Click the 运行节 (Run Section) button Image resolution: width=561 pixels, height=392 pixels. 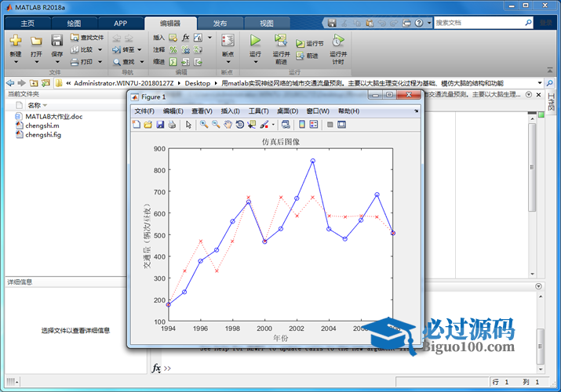coord(309,43)
